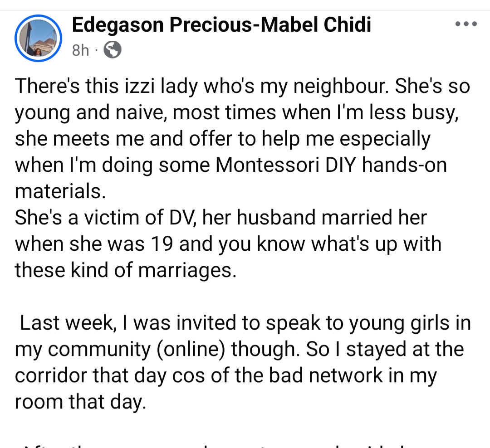Tap the line starting "Last week, I was invited"
This screenshot has height=448, width=490.
(245, 323)
